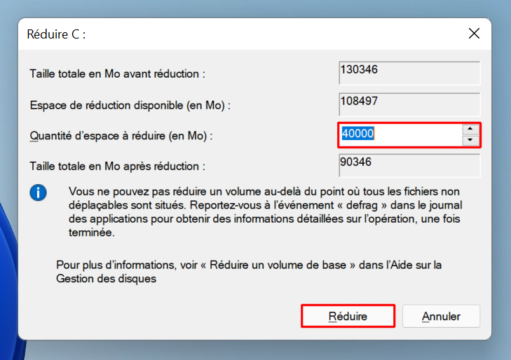Click the Réduire C : title bar text
Viewport: 511px width, 360px height.
click(56, 34)
